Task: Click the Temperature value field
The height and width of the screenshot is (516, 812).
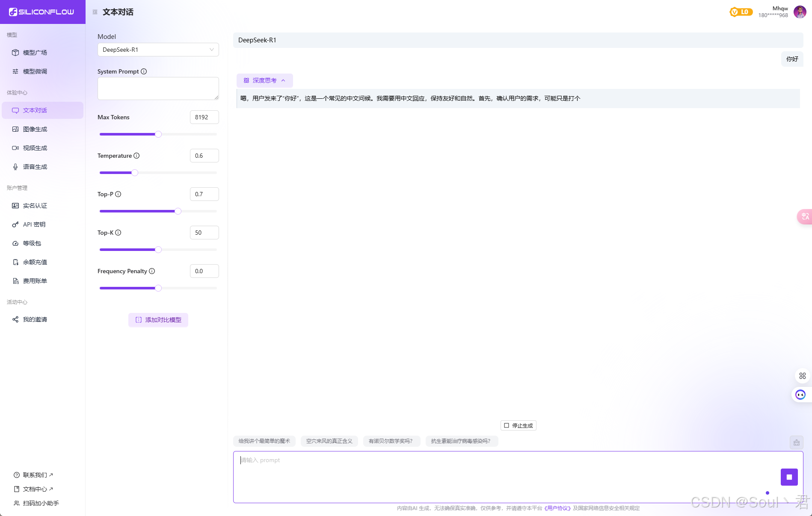Action: 204,156
